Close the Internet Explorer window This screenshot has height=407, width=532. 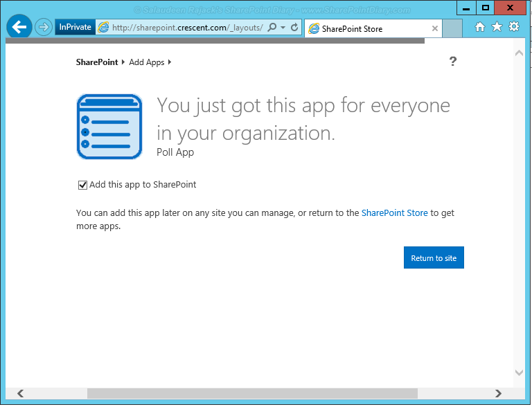pyautogui.click(x=510, y=8)
